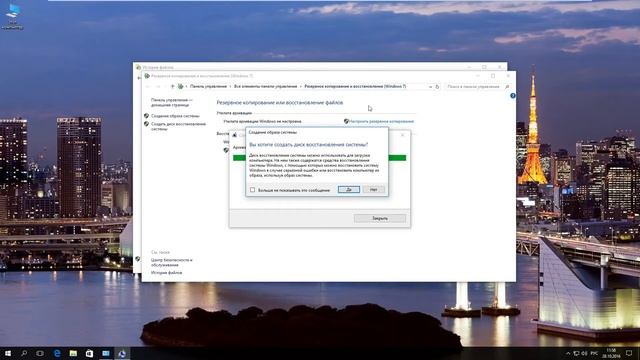The height and width of the screenshot is (360, 640).
Task: Click the Up arrow in address bar navigation
Action: 172,87
